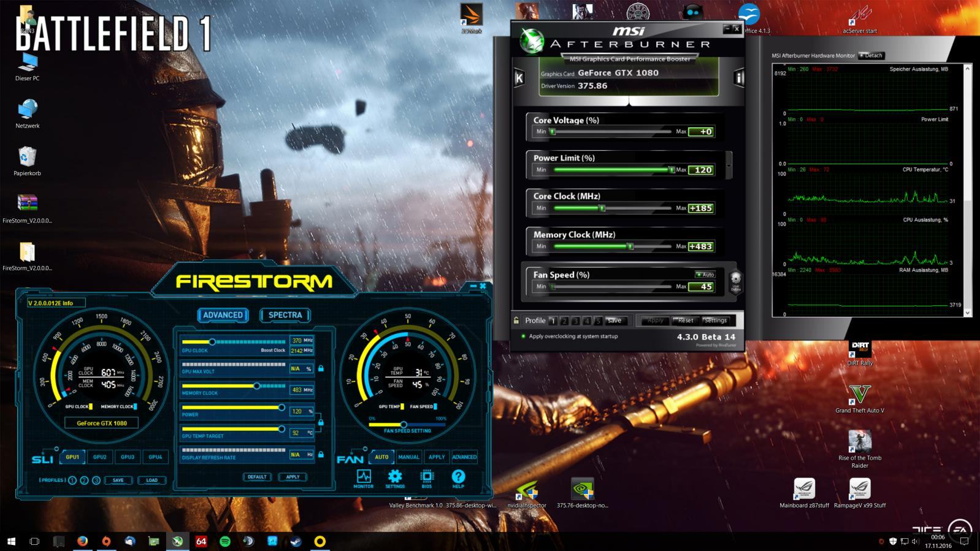Image resolution: width=980 pixels, height=551 pixels.
Task: Toggle Afterburner fan speed Auto button
Action: coord(705,275)
